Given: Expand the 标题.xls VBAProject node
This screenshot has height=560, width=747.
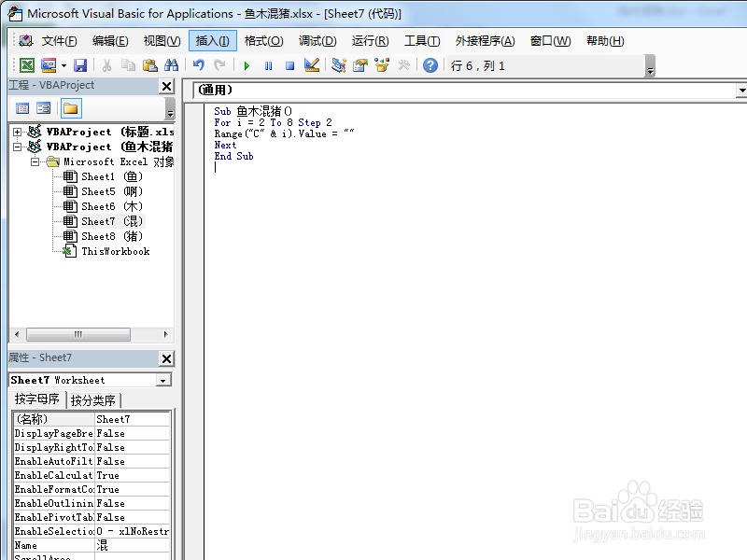Looking at the screenshot, I should coord(17,132).
